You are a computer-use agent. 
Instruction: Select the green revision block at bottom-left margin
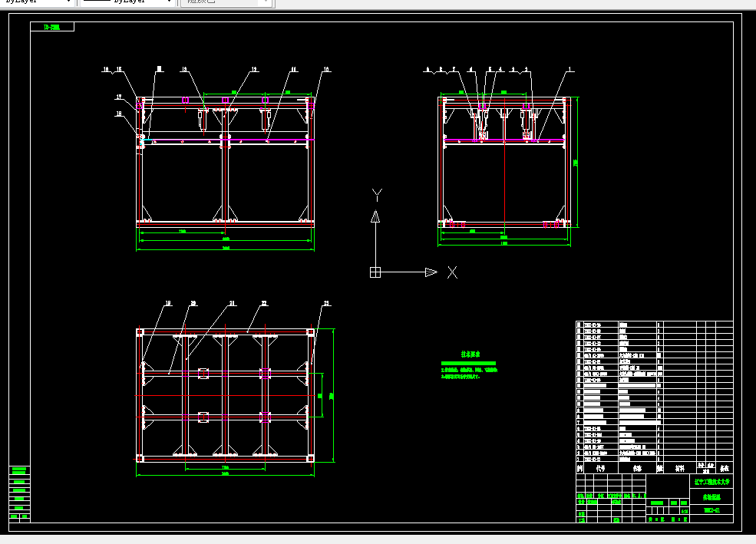(19, 493)
